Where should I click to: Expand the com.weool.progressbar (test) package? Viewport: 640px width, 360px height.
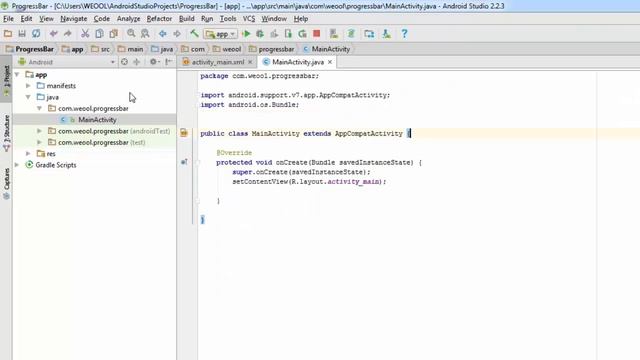coord(40,142)
